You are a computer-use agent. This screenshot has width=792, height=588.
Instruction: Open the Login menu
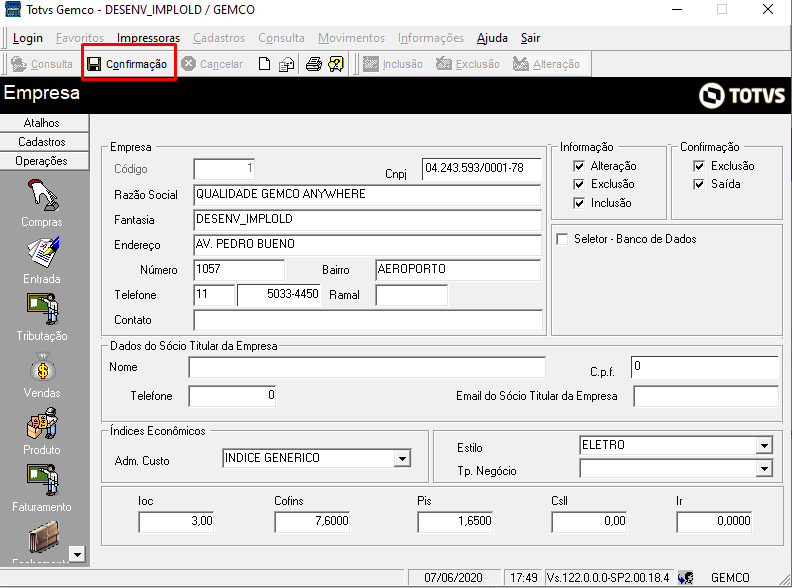pyautogui.click(x=28, y=38)
